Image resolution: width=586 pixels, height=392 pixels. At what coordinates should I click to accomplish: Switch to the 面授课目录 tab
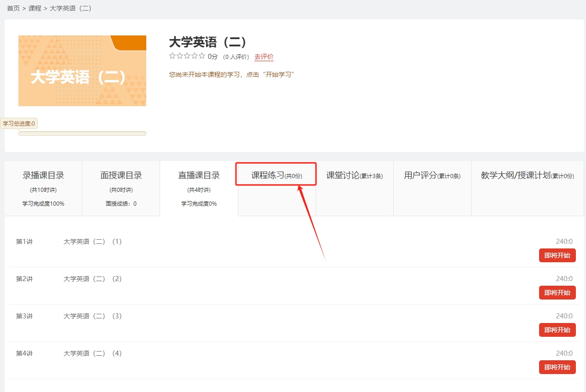[121, 188]
